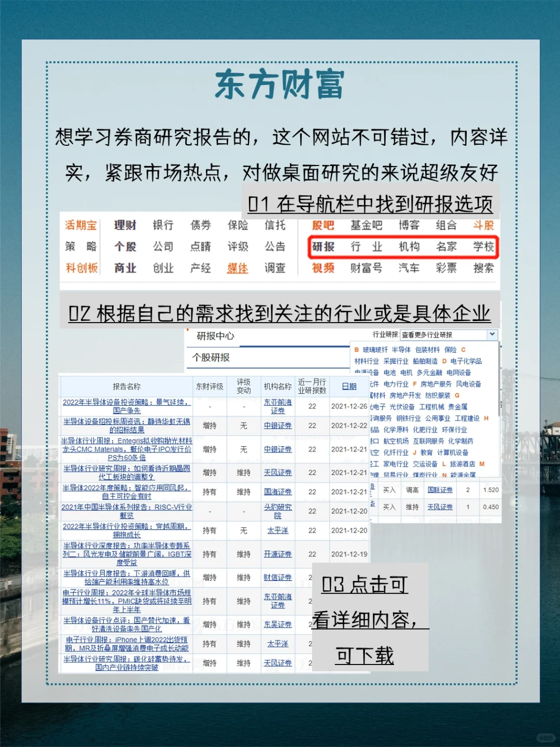Screen dimensions: 560x747
Task: Open report 2022年全球半导体市场规模预计增长11%
Action: (127, 601)
